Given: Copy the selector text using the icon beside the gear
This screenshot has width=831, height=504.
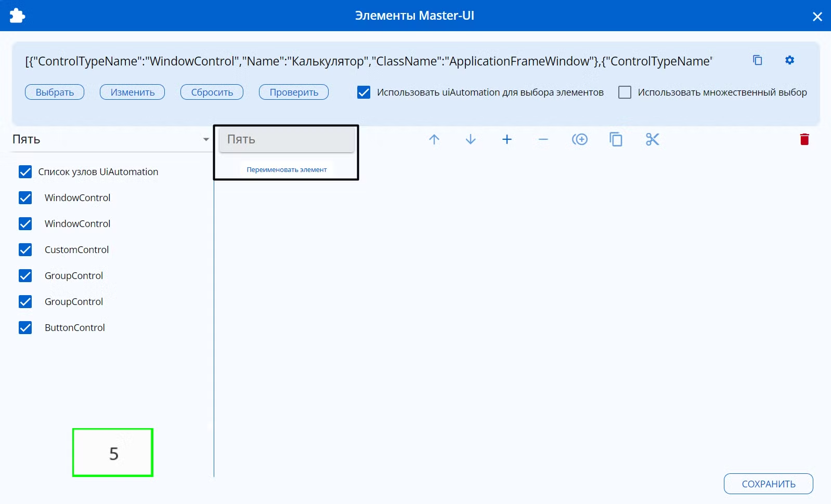Looking at the screenshot, I should [x=758, y=60].
